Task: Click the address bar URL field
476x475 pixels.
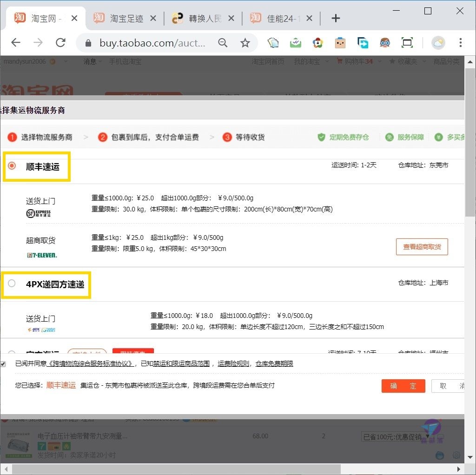Action: [x=152, y=43]
